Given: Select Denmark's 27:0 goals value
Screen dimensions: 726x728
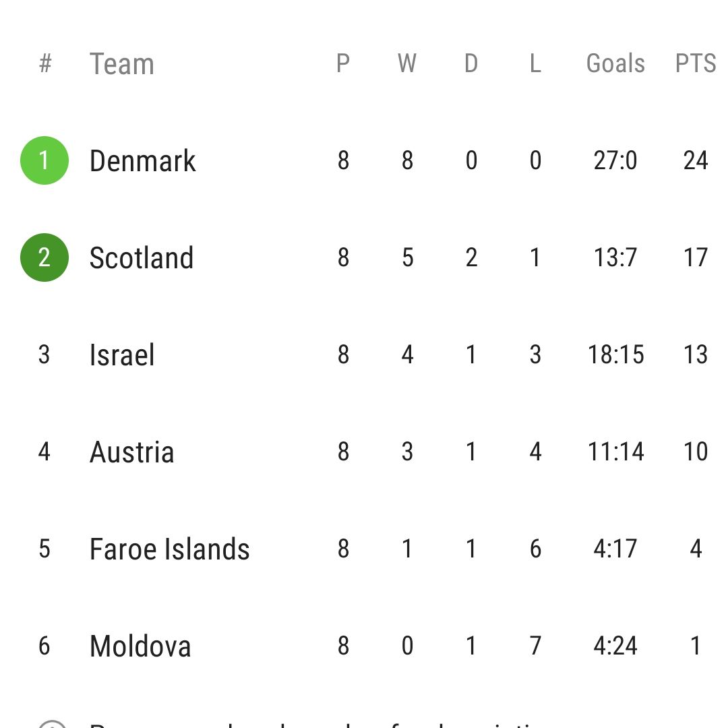Looking at the screenshot, I should pos(615,160).
